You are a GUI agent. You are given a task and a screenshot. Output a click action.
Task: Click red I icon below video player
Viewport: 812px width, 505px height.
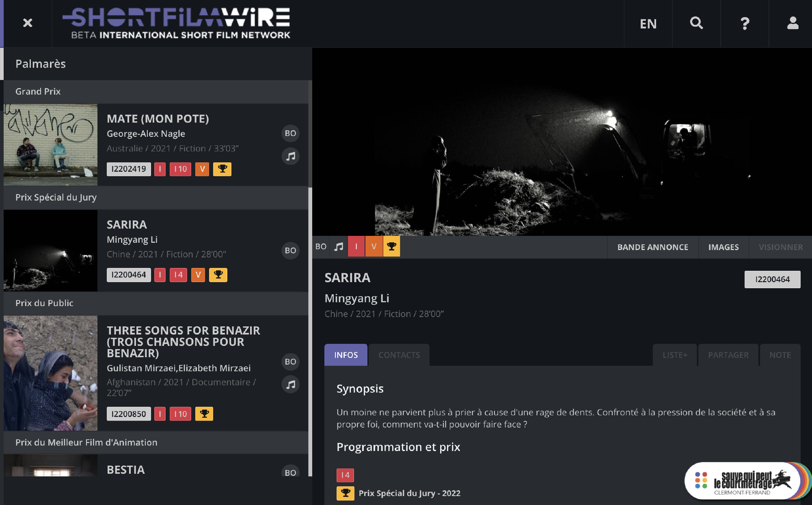pyautogui.click(x=356, y=246)
